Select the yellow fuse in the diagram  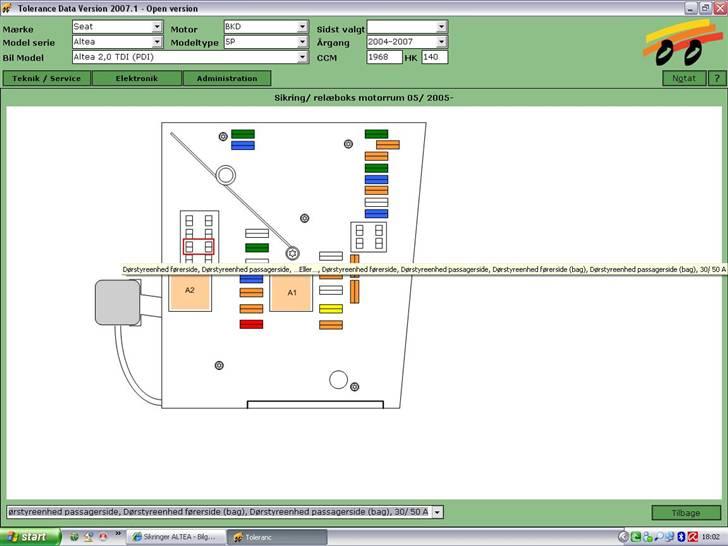pyautogui.click(x=331, y=309)
